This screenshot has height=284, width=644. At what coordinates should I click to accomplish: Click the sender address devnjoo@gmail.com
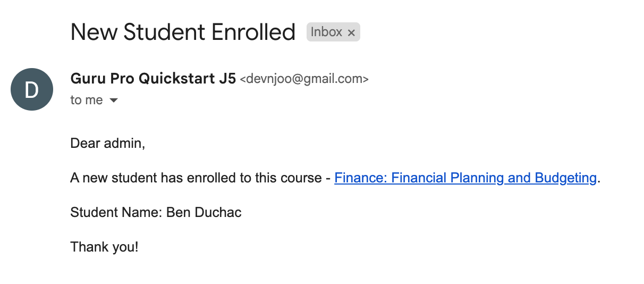click(x=304, y=79)
